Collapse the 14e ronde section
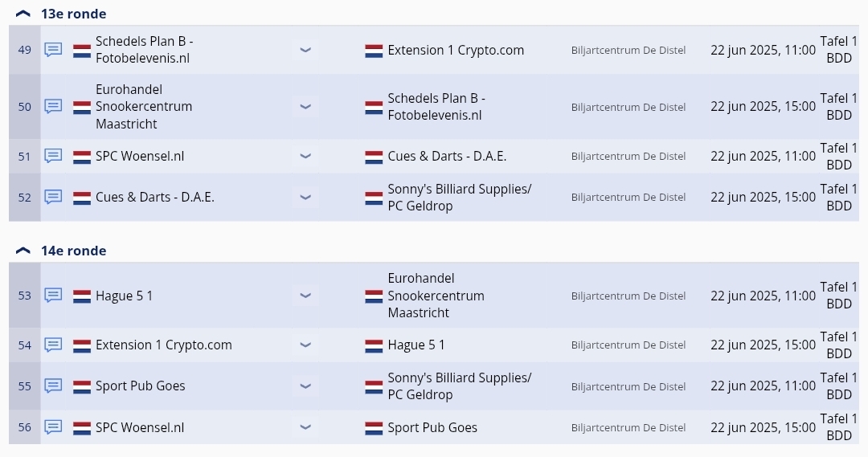 [x=23, y=251]
